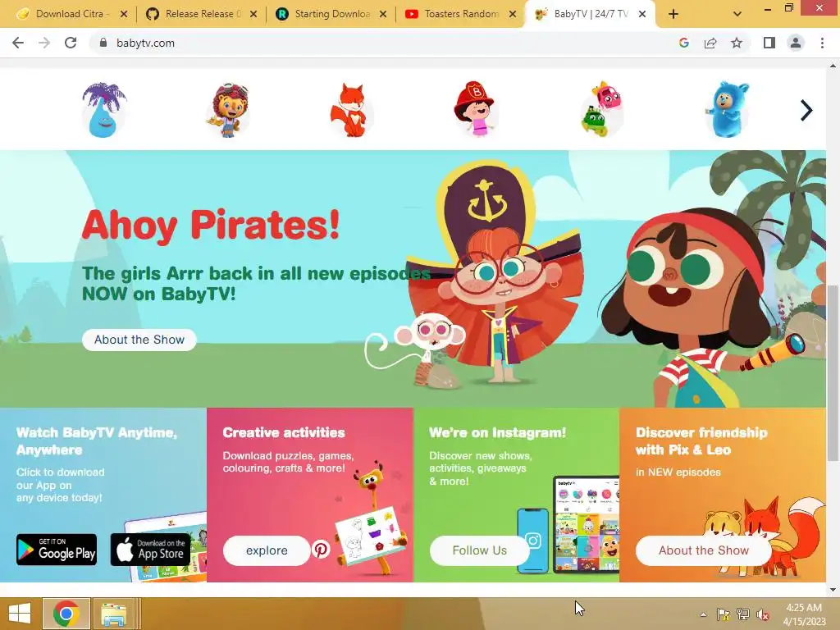Go forward to the next page
The image size is (840, 630).
tap(44, 43)
